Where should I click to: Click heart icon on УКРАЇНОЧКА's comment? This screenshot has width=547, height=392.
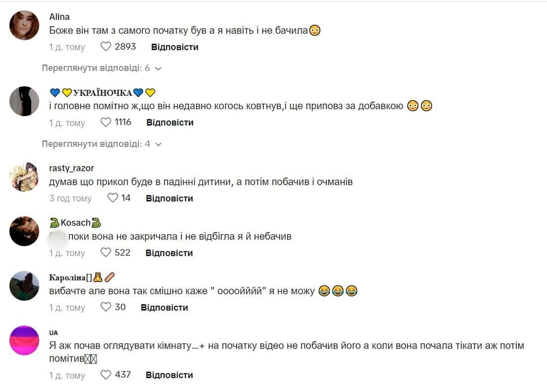coord(106,122)
